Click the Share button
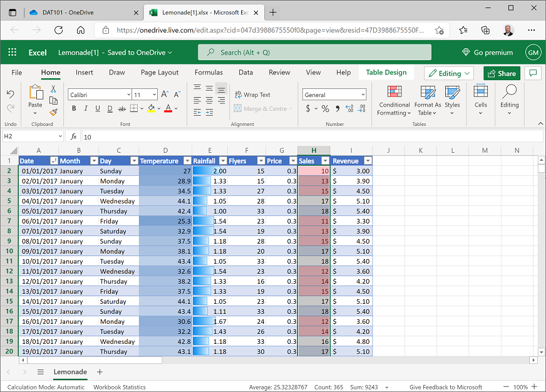 coord(501,73)
